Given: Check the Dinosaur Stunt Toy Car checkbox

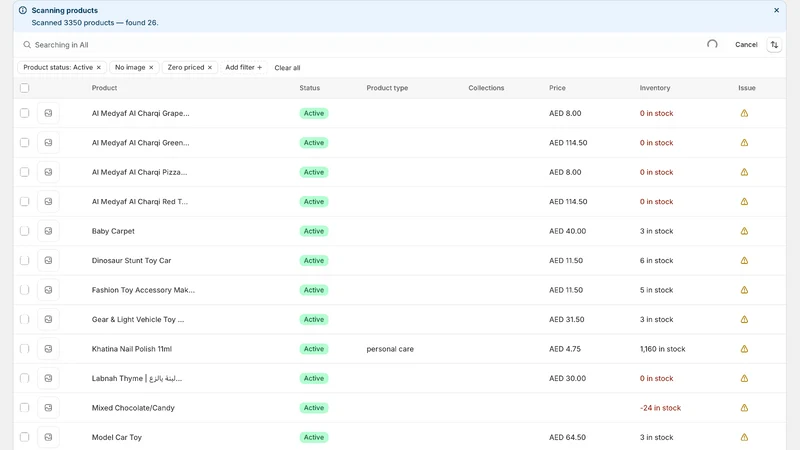Looking at the screenshot, I should [24, 261].
